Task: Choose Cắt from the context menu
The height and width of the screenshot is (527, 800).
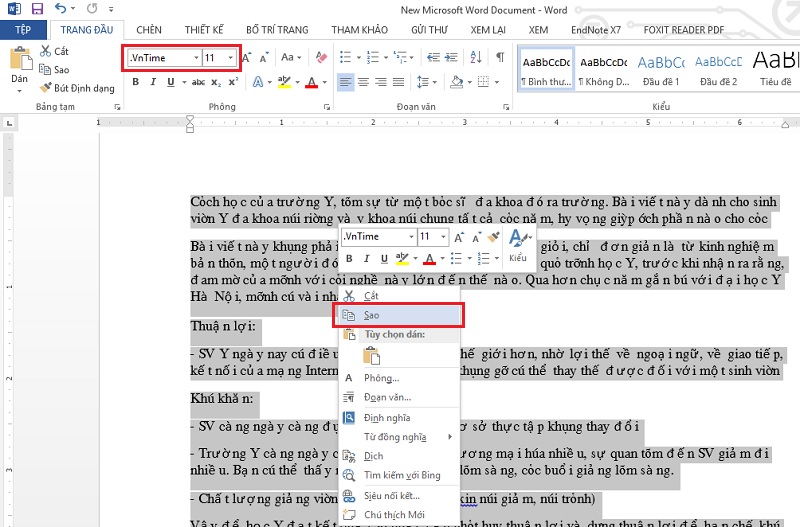Action: 399,296
